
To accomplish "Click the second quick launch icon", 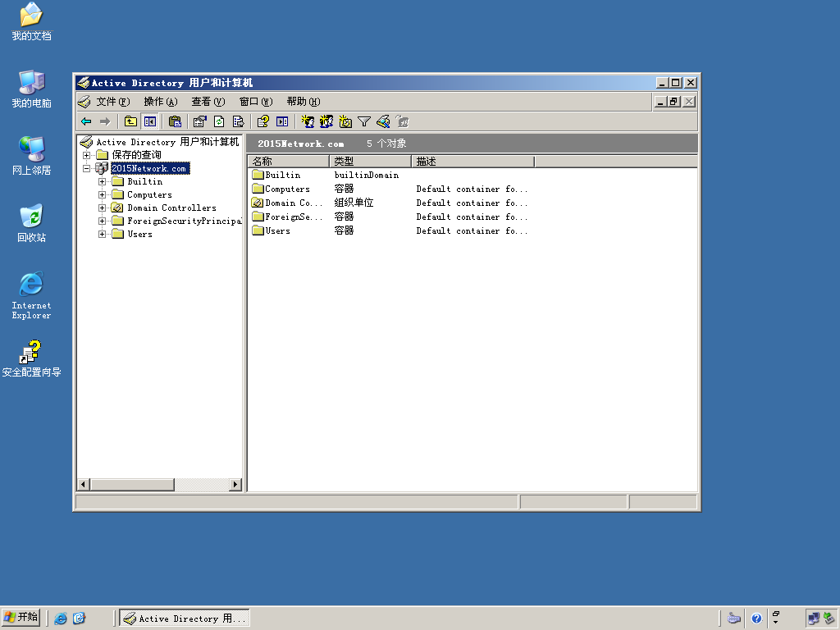I will (x=79, y=619).
